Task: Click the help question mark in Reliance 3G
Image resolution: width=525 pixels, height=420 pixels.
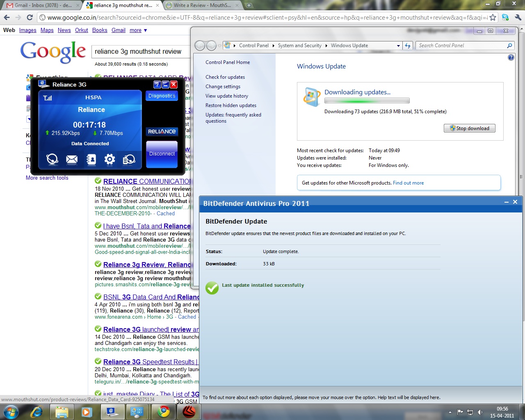Action: (x=157, y=84)
